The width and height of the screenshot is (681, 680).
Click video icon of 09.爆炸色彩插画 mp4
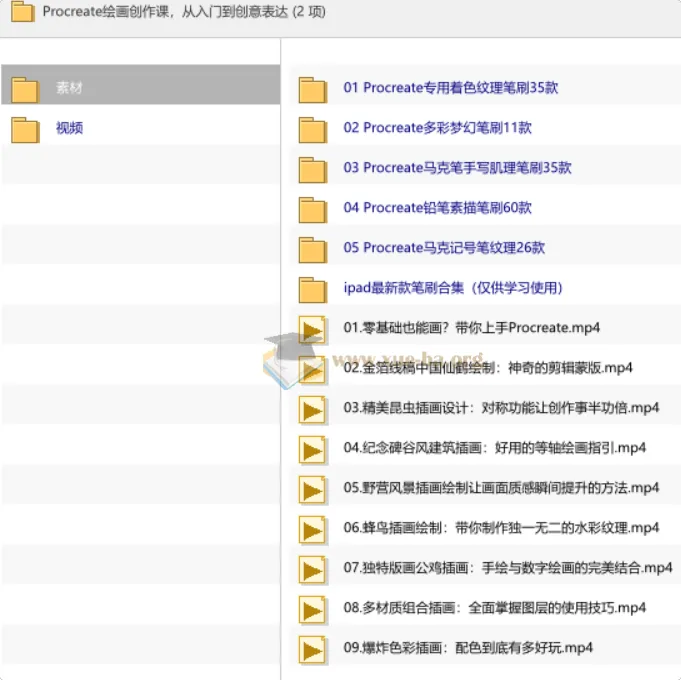coord(312,650)
